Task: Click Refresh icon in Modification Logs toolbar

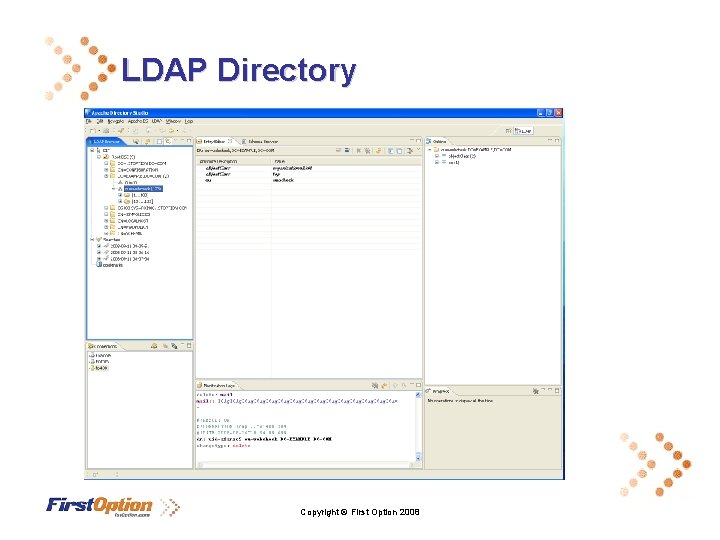Action: 384,385
